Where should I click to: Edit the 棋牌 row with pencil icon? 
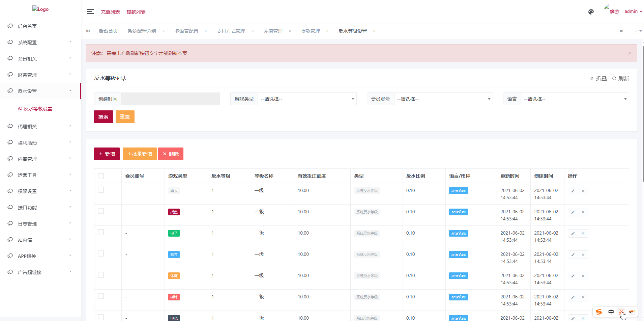coord(573,297)
